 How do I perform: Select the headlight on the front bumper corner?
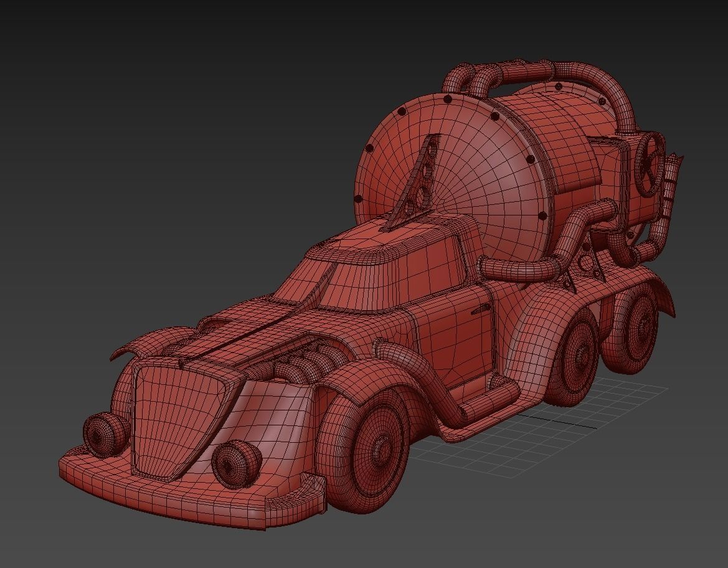[106, 433]
